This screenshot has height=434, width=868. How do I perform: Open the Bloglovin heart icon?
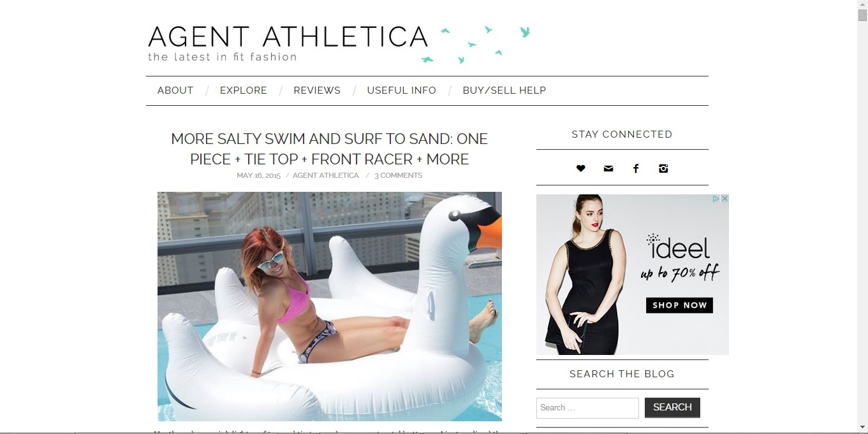pos(580,168)
